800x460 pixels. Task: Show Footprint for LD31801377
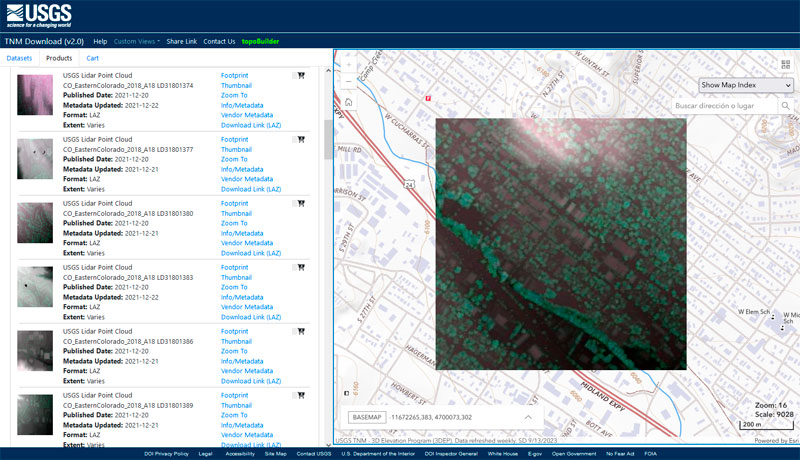[234, 139]
